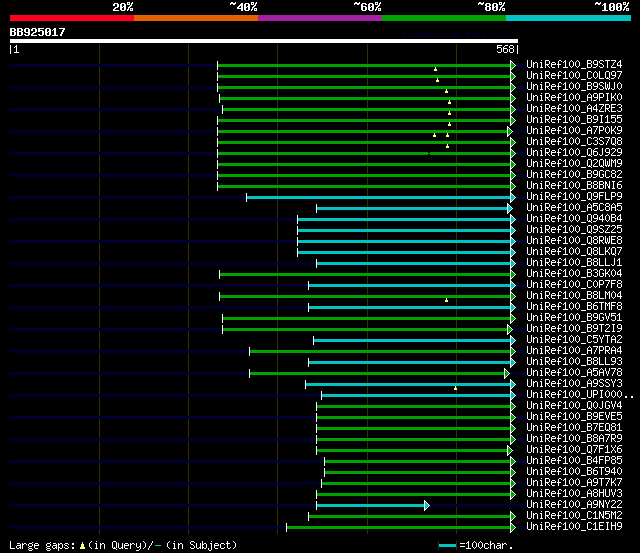Select the UniRef100_B6TMF8 label

tap(574, 307)
